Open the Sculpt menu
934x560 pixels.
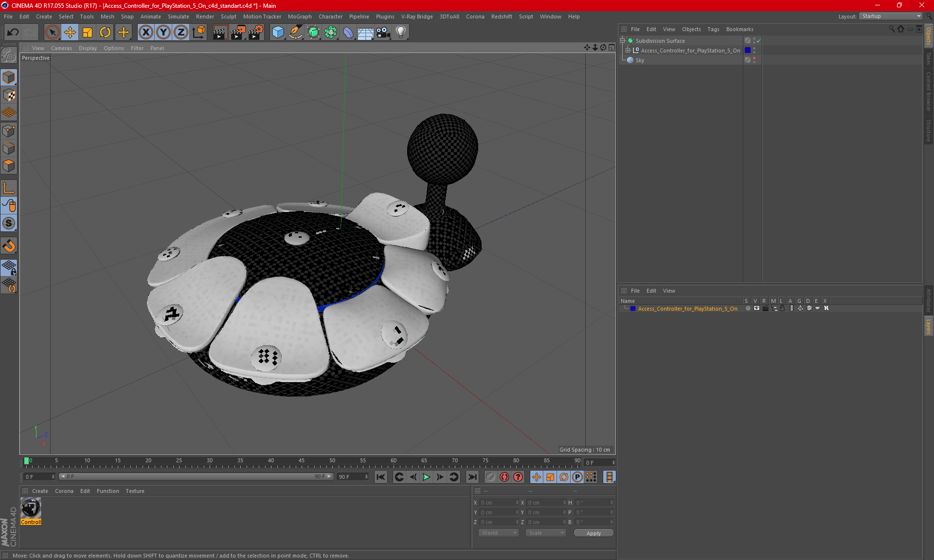(228, 17)
